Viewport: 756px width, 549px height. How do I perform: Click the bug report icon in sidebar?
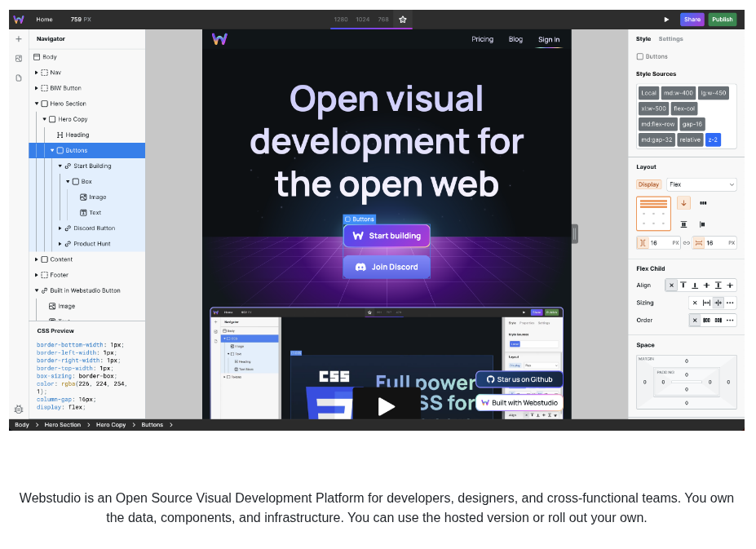[19, 410]
